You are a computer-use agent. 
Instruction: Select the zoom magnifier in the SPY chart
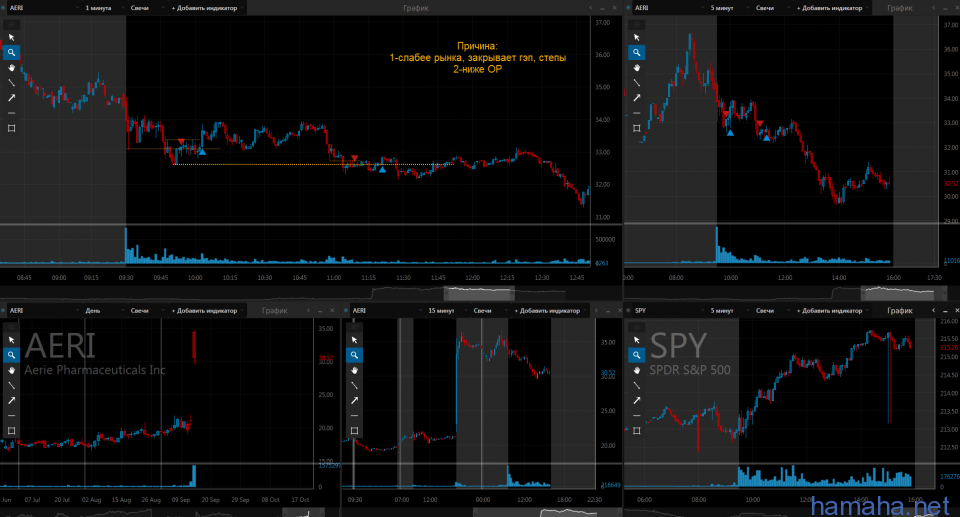(x=637, y=355)
